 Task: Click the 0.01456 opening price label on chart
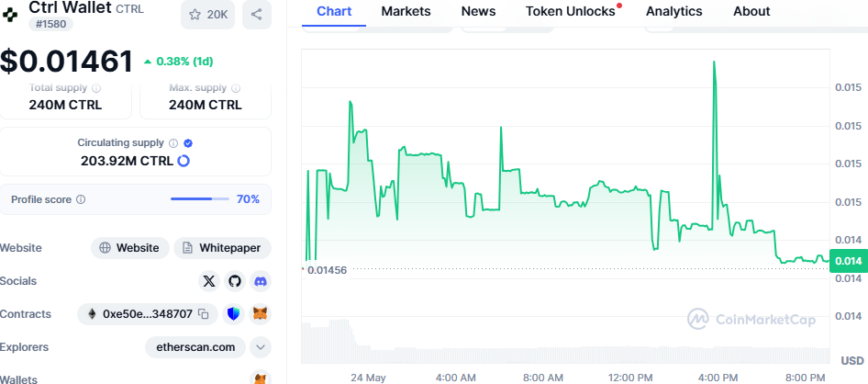(x=327, y=270)
